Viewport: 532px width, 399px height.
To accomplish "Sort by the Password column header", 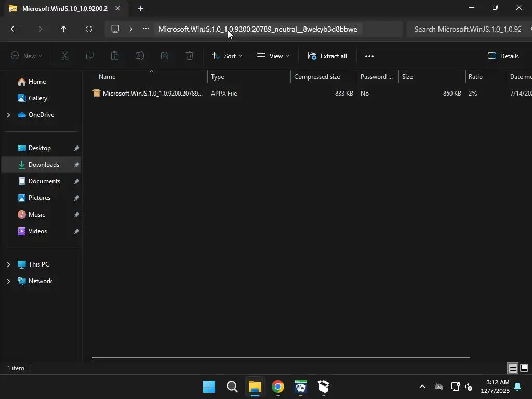I will tap(378, 77).
